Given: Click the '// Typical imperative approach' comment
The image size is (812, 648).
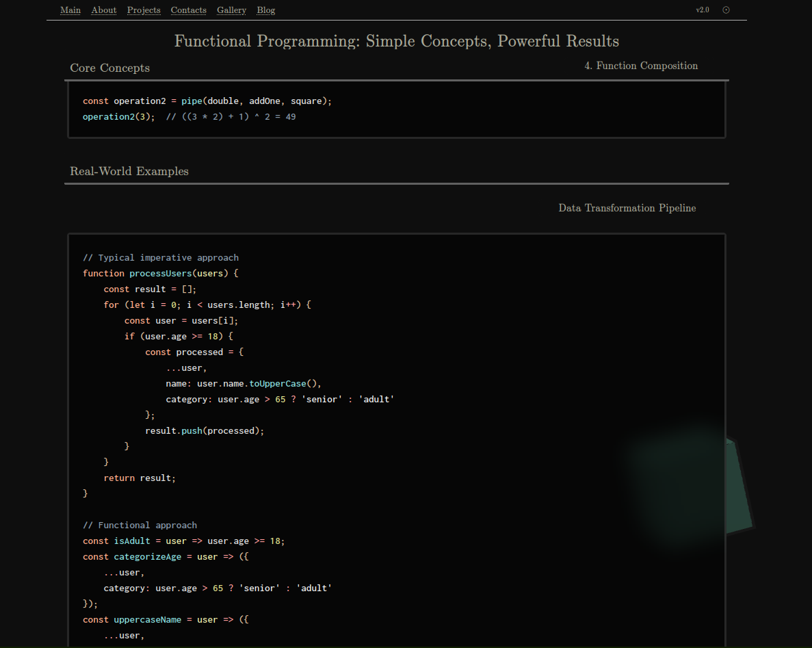Looking at the screenshot, I should tap(161, 258).
